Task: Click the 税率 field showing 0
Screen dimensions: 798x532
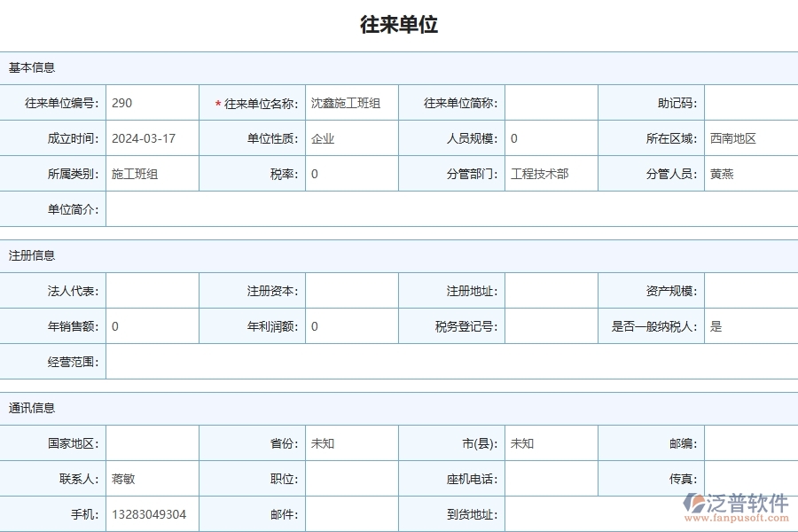Action: [351, 174]
